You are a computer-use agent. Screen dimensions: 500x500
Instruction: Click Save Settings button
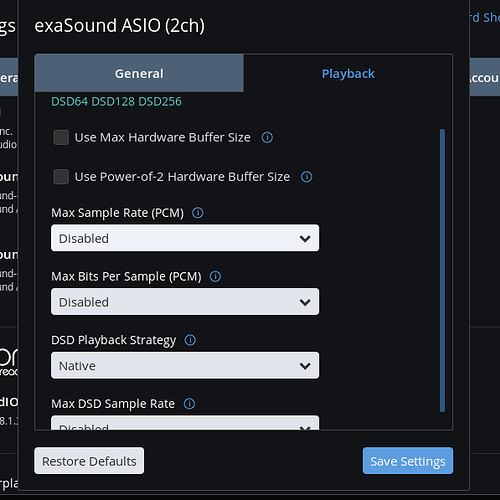pos(408,461)
